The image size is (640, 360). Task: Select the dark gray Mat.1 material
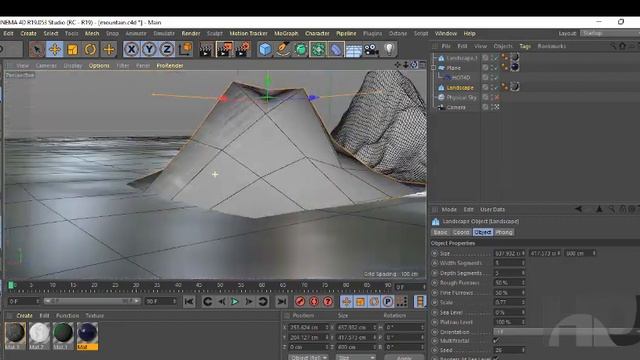tap(15, 336)
